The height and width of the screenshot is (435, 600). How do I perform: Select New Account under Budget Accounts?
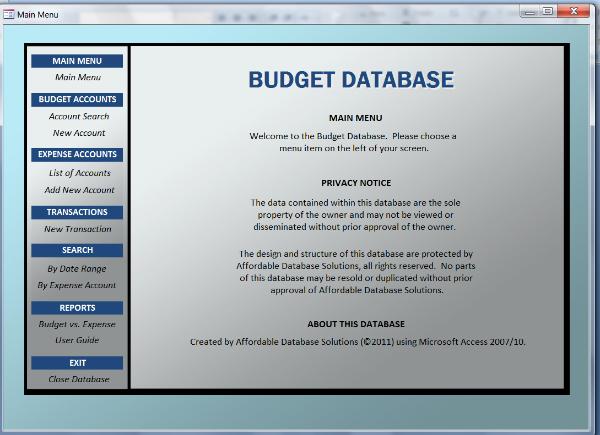77,133
